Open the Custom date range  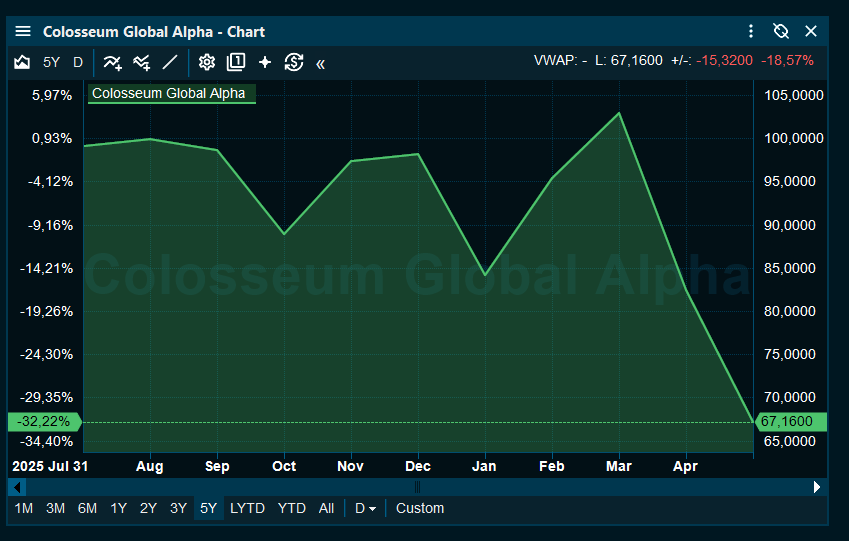coord(420,509)
